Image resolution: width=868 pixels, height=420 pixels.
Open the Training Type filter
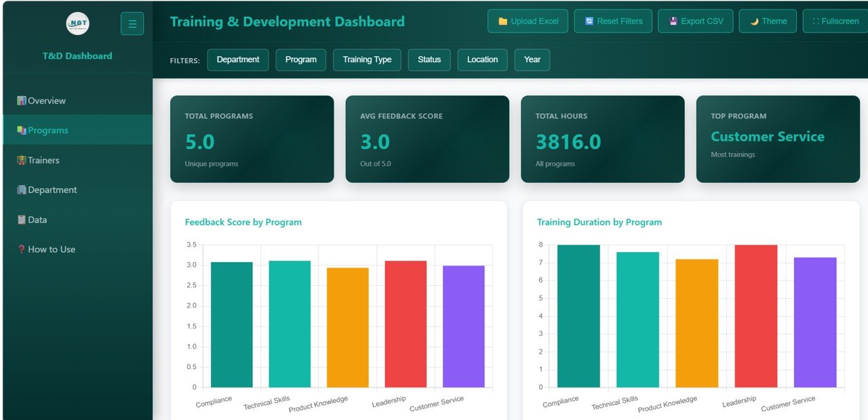click(367, 60)
